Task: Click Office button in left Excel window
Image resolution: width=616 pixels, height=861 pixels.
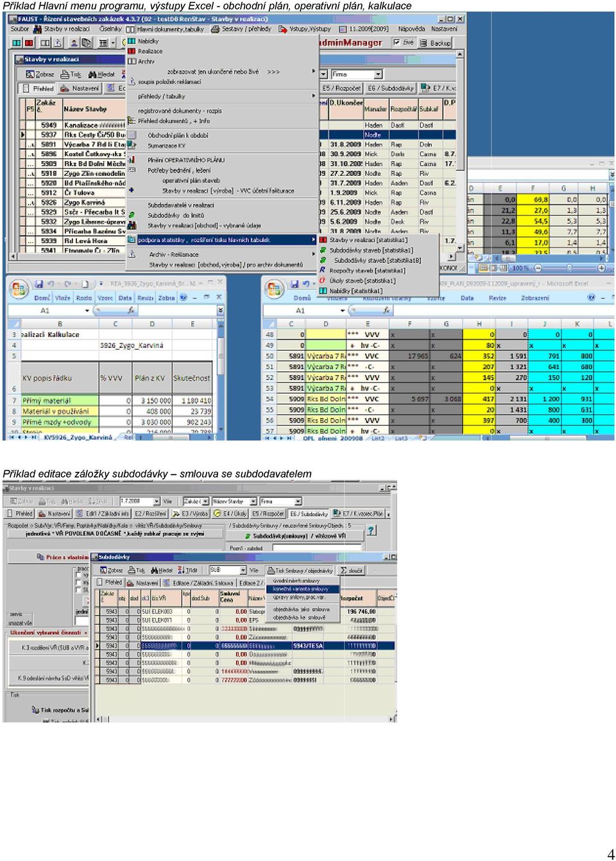Action: click(19, 288)
